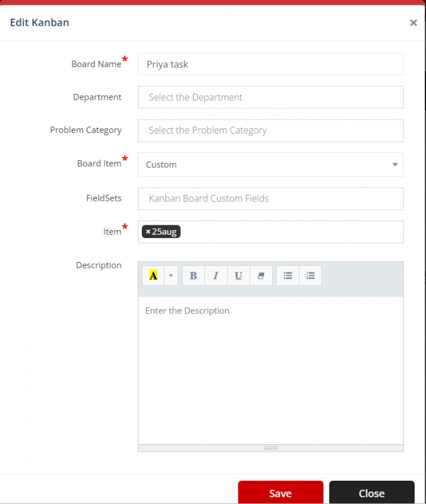
Task: Close the Edit Kanban dialog via X
Action: [x=413, y=23]
